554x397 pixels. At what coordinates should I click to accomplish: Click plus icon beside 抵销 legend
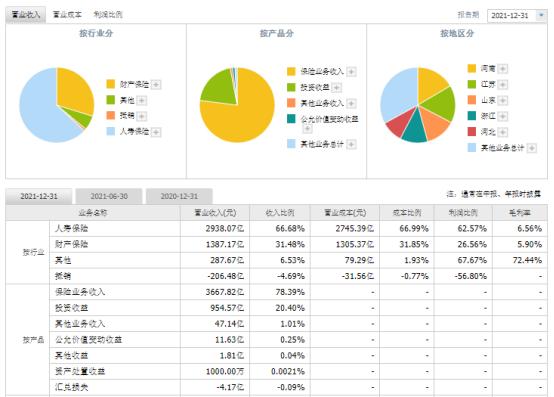coord(141,116)
